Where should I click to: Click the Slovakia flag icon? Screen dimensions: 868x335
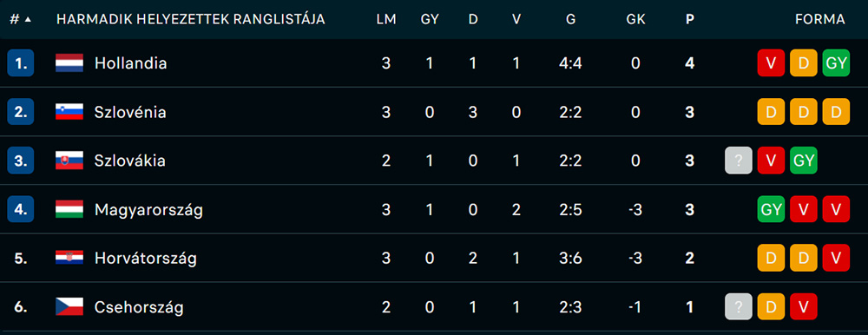pos(69,161)
